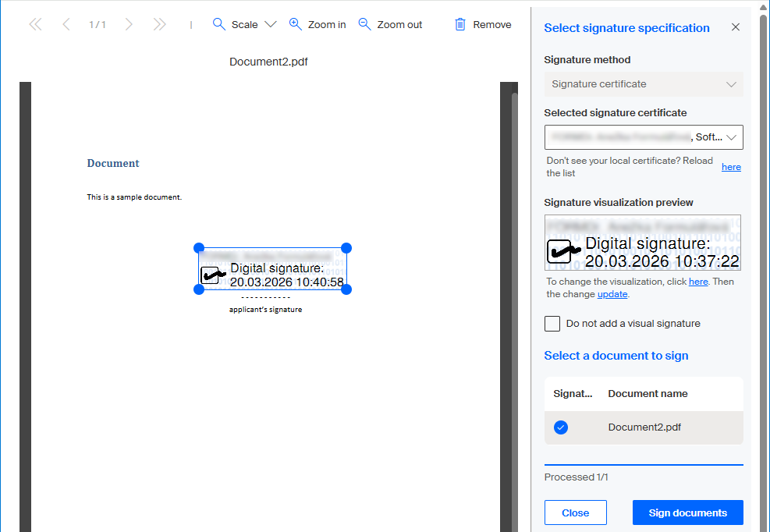Image resolution: width=770 pixels, height=532 pixels.
Task: Click 'here' to reload certificate list
Action: tap(731, 167)
